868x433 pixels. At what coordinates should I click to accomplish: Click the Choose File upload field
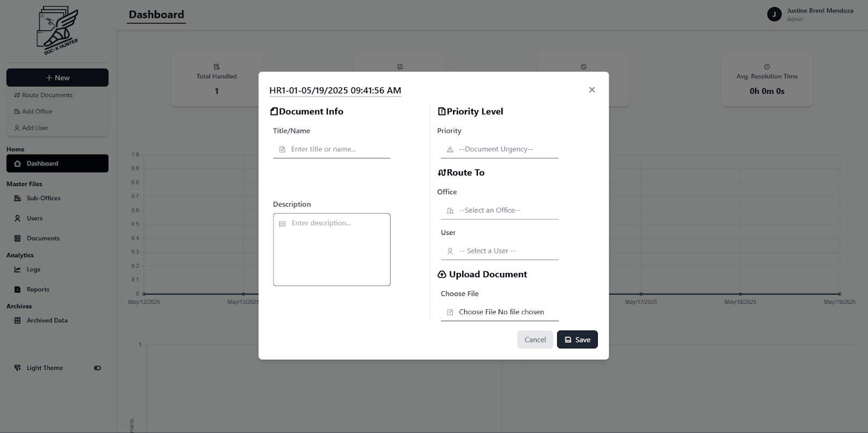[500, 312]
